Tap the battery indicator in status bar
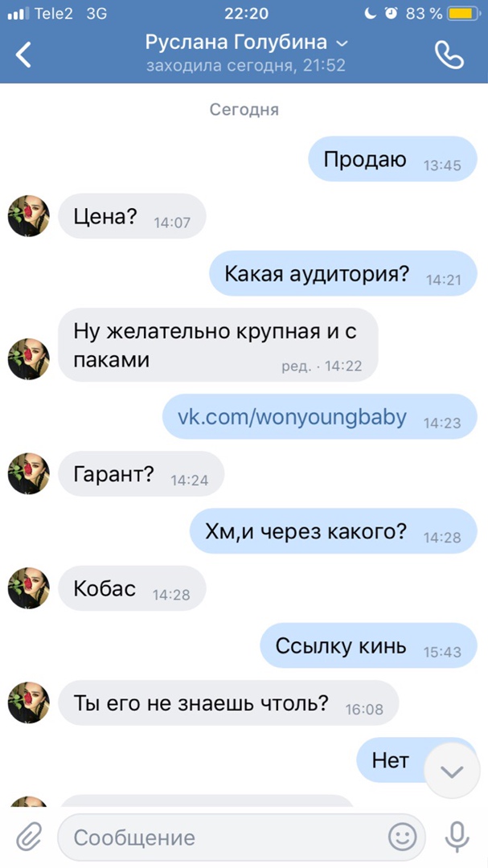Screen dimensions: 488x868 pyautogui.click(x=463, y=14)
